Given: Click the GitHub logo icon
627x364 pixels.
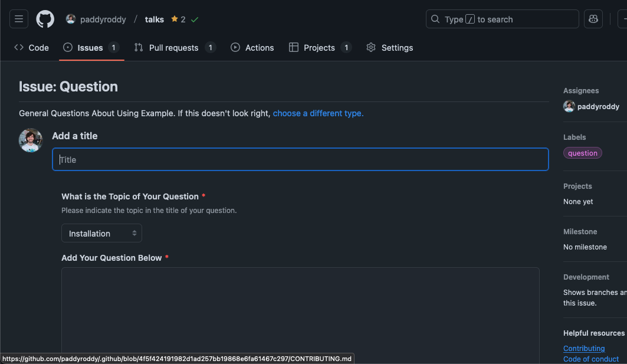Looking at the screenshot, I should pos(45,19).
